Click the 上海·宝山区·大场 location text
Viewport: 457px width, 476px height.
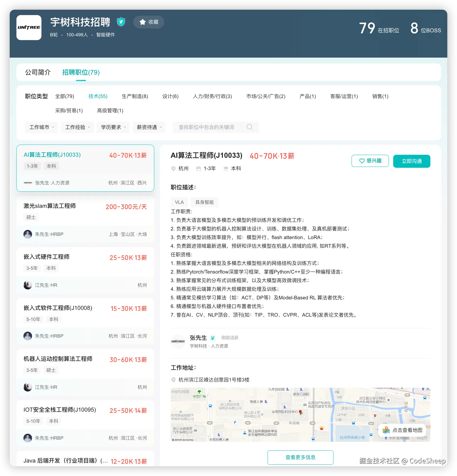pyautogui.click(x=128, y=234)
